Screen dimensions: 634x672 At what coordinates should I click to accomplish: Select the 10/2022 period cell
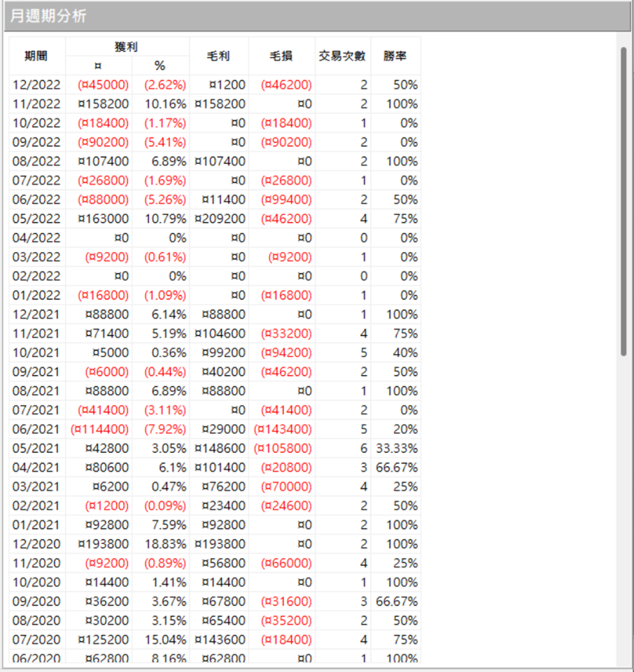[x=37, y=123]
